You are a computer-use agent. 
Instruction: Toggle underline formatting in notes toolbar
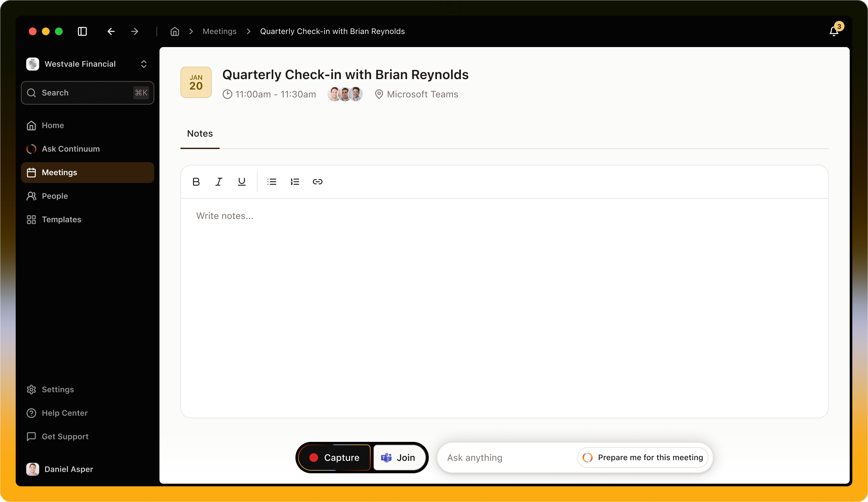[x=242, y=182]
